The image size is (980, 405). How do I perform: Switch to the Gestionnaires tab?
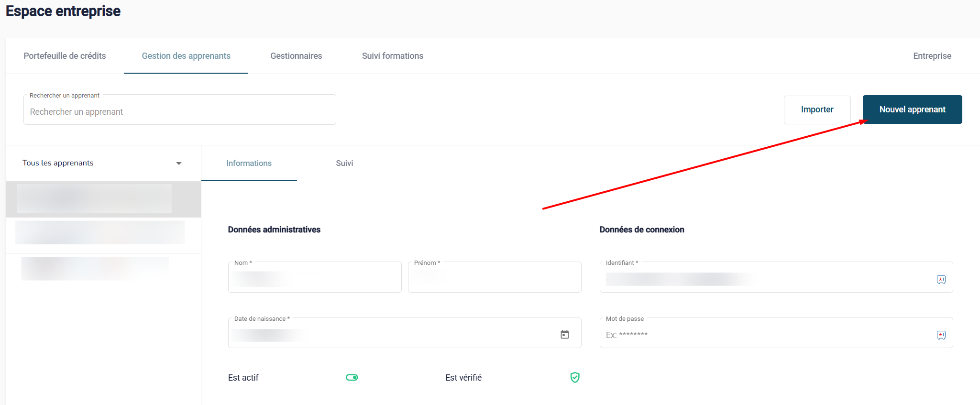[296, 56]
